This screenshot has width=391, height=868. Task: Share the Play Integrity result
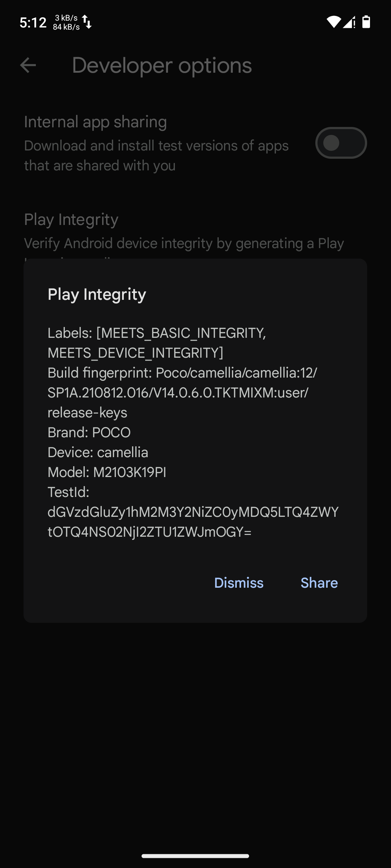pyautogui.click(x=319, y=583)
